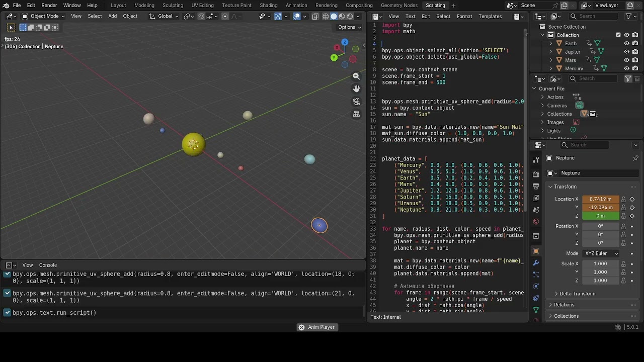Viewport: 644px width, 362px height.
Task: Select the Select Box tool icon
Action: pyautogui.click(x=11, y=27)
